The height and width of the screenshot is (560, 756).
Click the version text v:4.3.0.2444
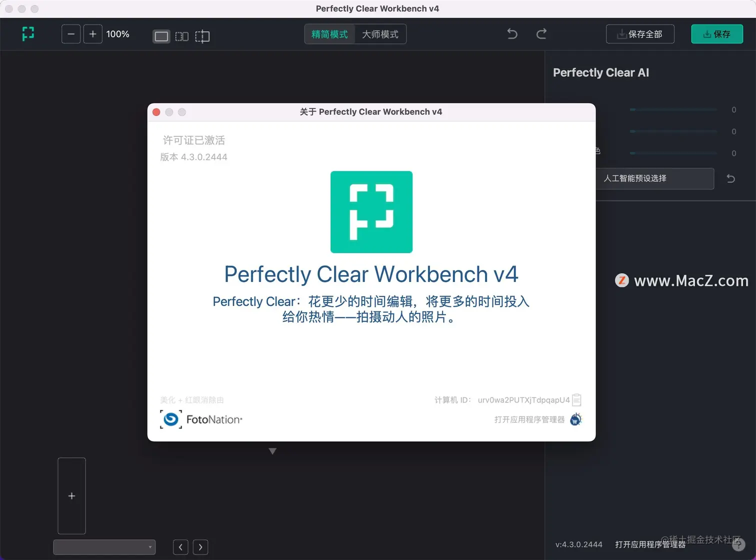579,544
